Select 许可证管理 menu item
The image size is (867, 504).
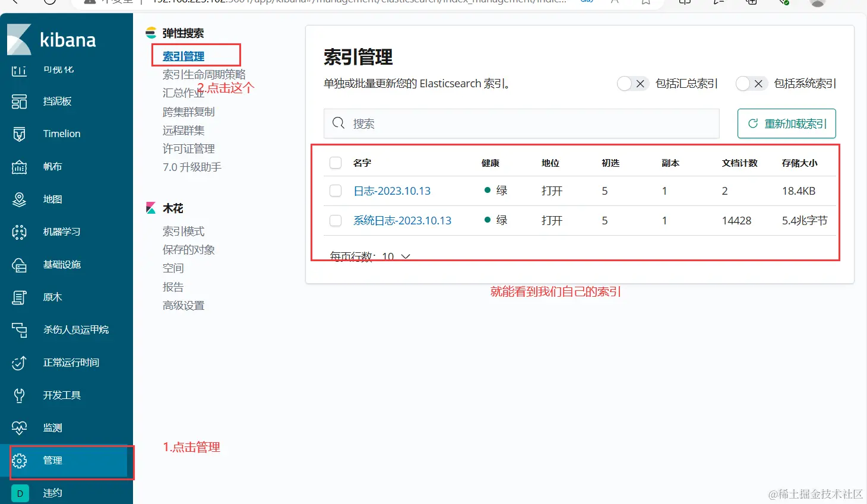point(189,148)
